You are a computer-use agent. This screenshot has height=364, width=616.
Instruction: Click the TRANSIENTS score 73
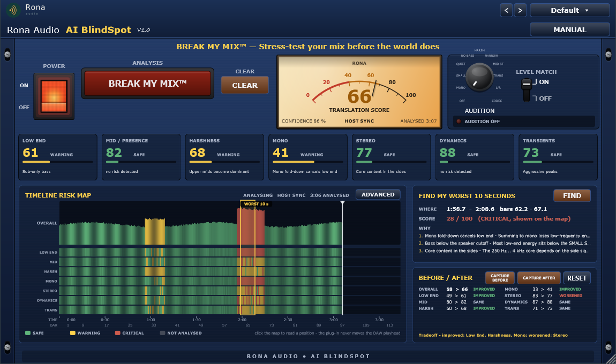[531, 153]
